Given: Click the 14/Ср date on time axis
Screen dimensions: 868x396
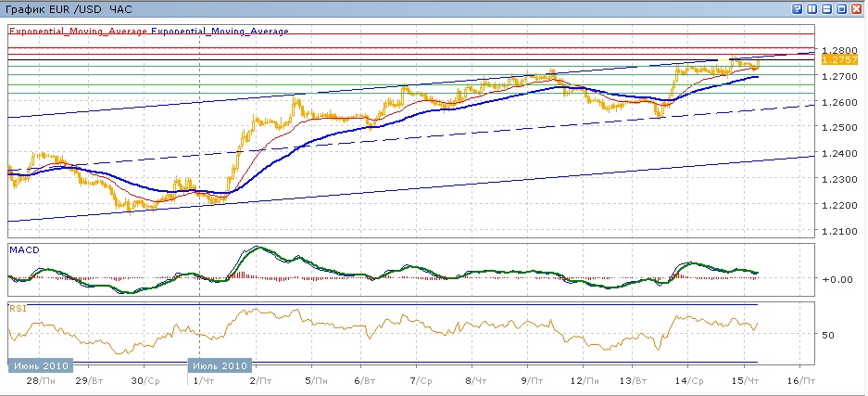Looking at the screenshot, I should 688,380.
